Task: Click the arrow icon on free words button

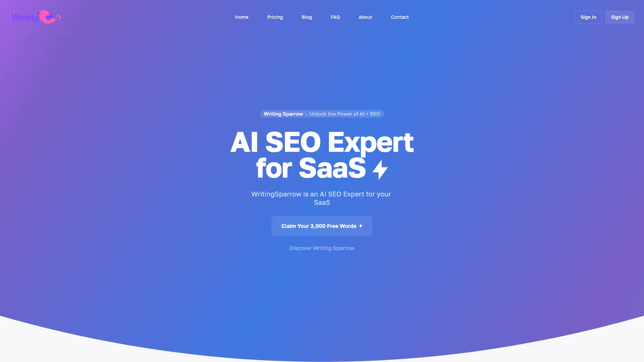Action: 361,226
